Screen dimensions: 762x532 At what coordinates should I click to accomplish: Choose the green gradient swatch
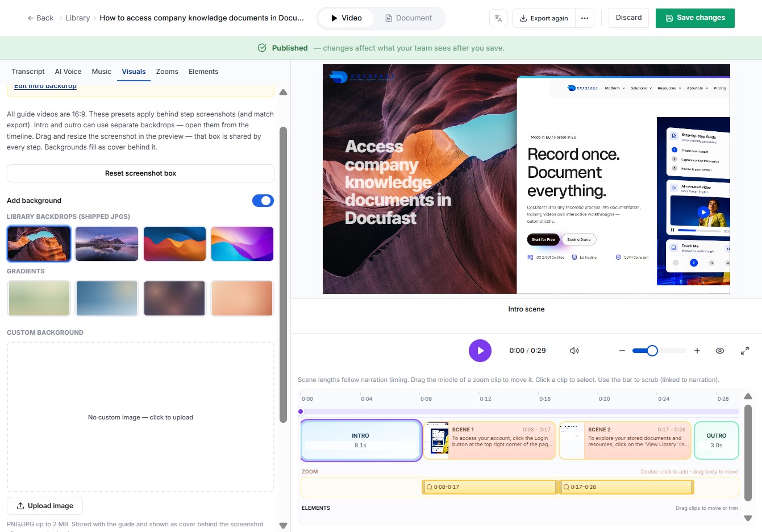click(39, 298)
